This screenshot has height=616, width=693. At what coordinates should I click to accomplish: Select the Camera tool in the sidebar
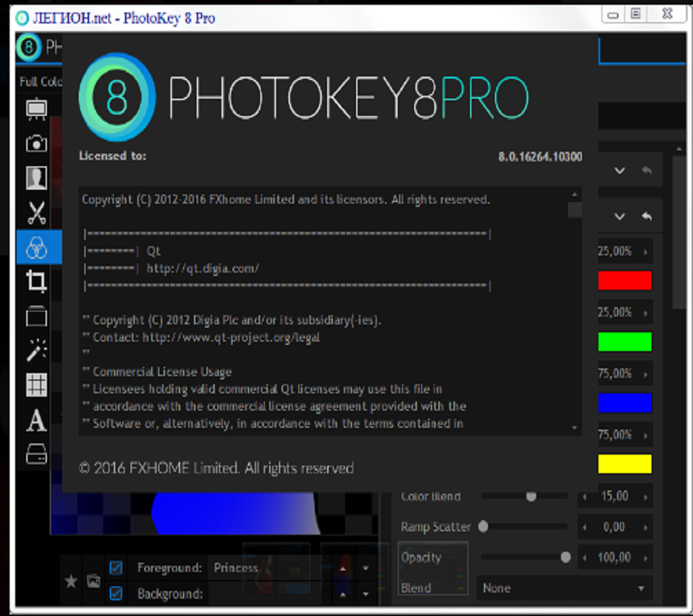click(36, 143)
